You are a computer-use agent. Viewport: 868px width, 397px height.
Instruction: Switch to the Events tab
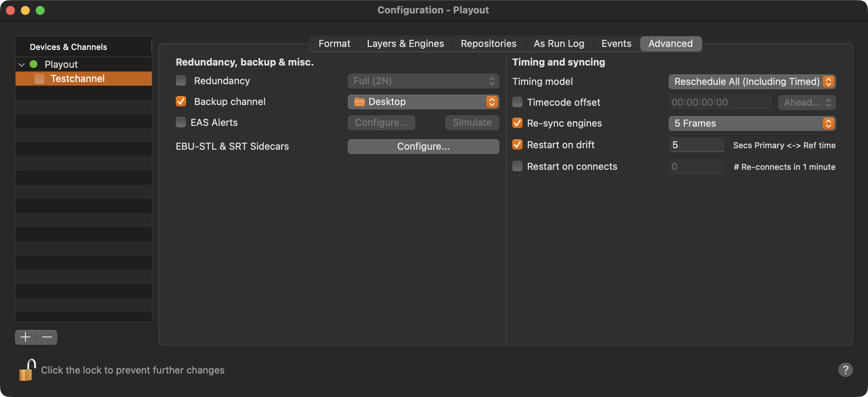[616, 44]
